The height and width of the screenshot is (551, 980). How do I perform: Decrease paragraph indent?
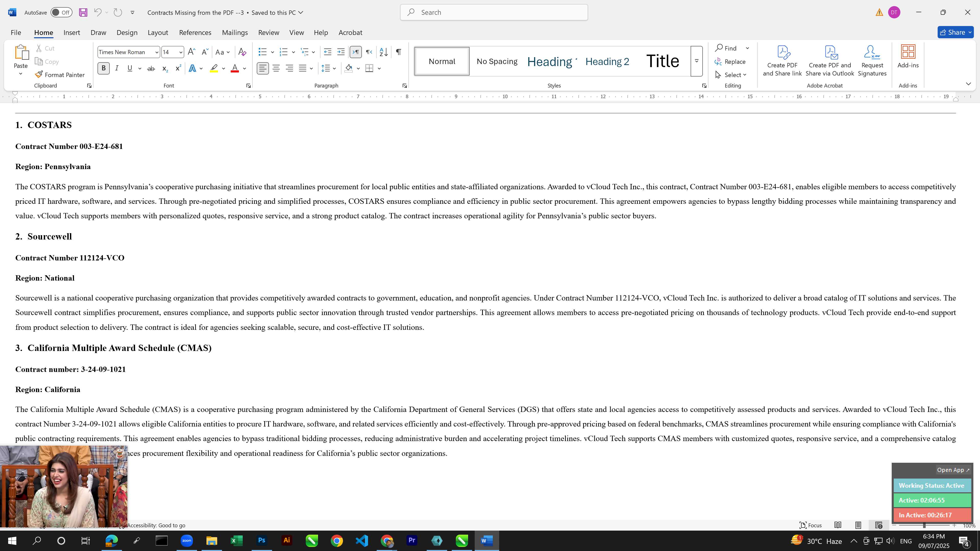(327, 52)
